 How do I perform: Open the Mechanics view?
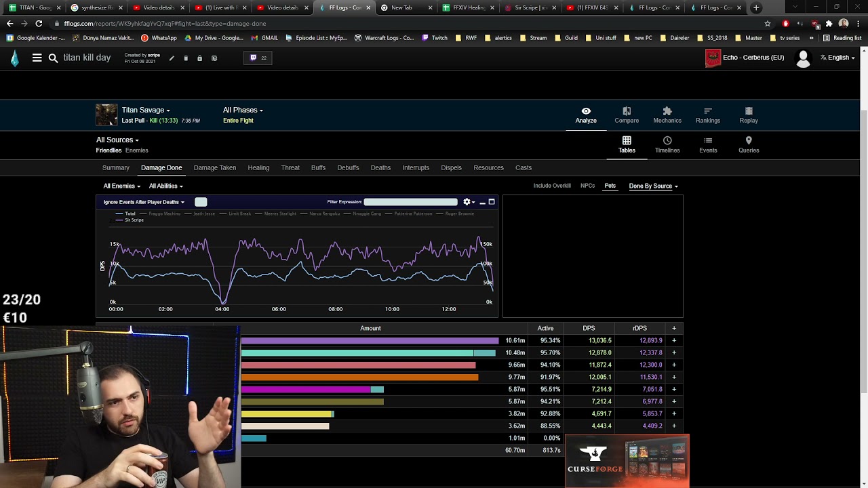tap(667, 115)
